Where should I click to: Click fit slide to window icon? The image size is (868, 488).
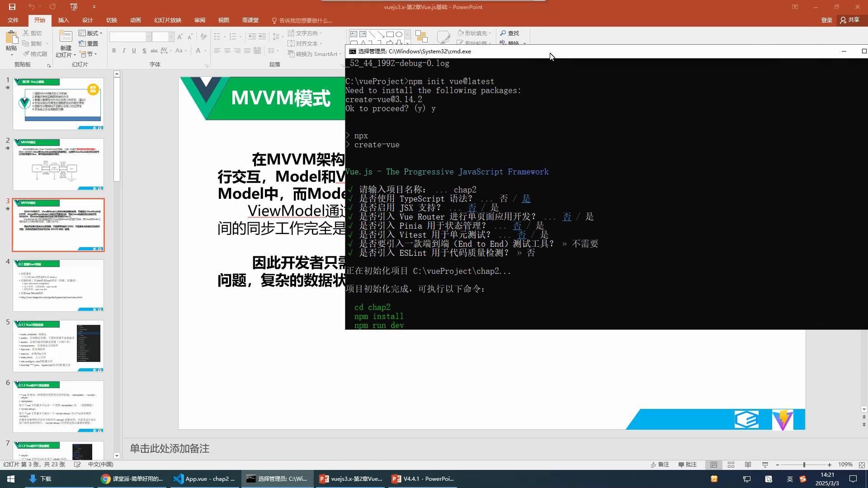tap(862, 465)
